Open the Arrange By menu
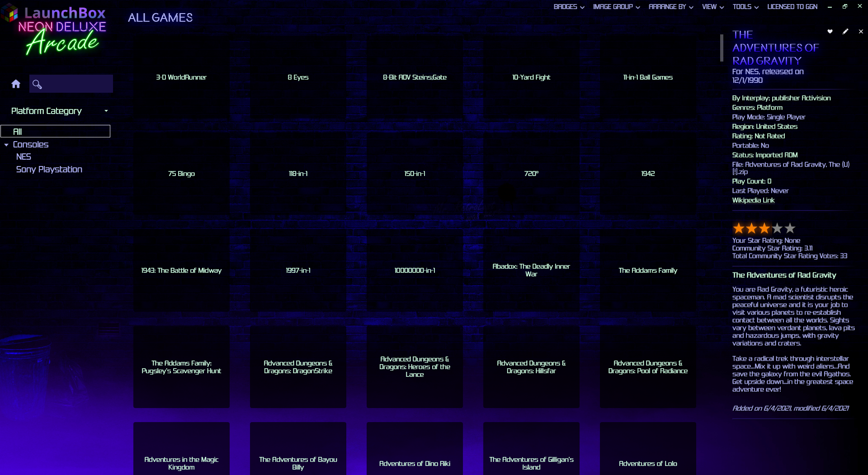This screenshot has width=868, height=475. [671, 7]
